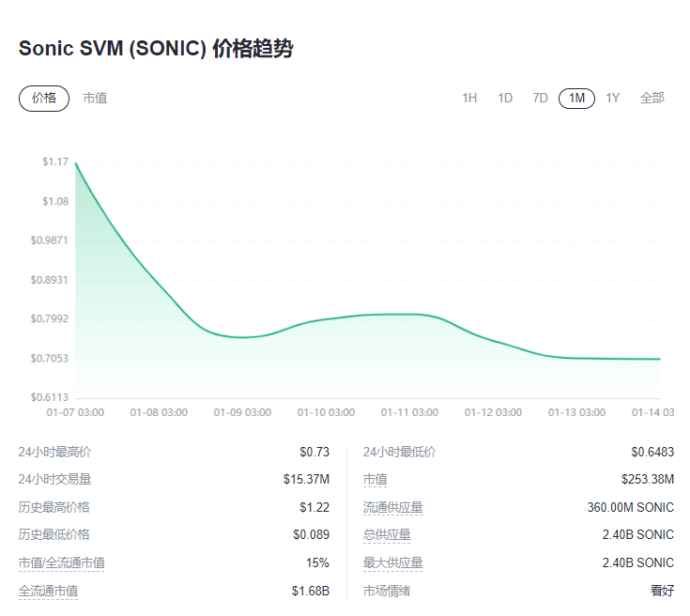The width and height of the screenshot is (690, 616).
Task: Click the 24小时最高价 label
Action: point(54,453)
